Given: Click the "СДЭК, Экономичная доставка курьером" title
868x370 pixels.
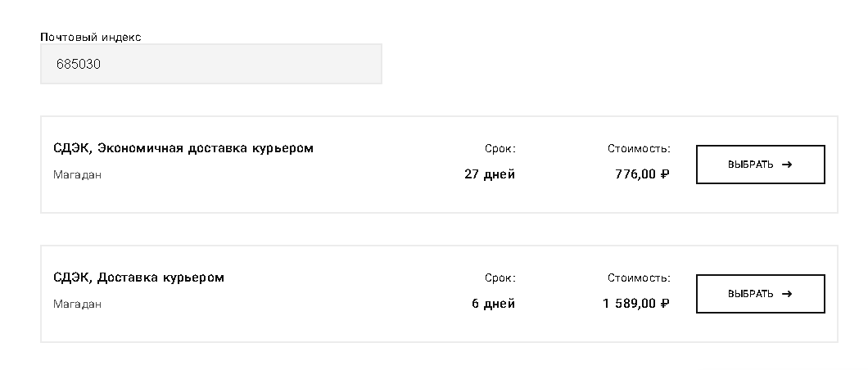Looking at the screenshot, I should coord(183,148).
